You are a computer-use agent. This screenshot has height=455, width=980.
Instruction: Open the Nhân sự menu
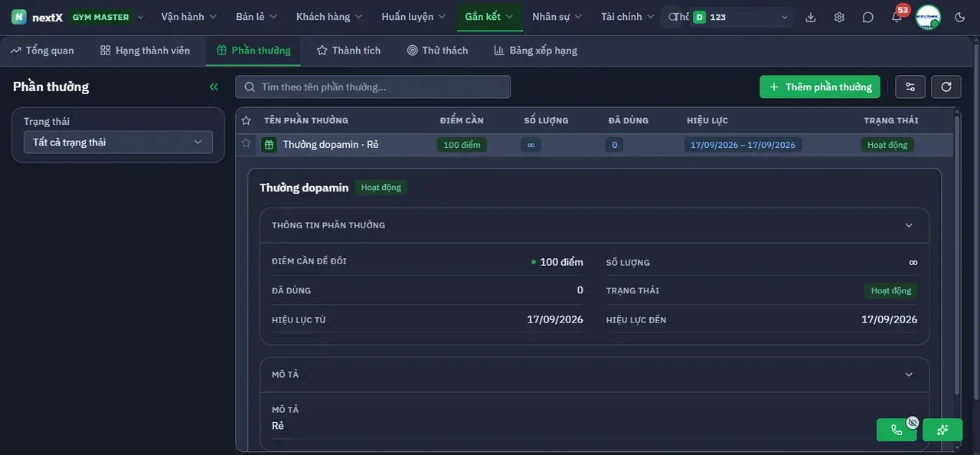pyautogui.click(x=557, y=17)
